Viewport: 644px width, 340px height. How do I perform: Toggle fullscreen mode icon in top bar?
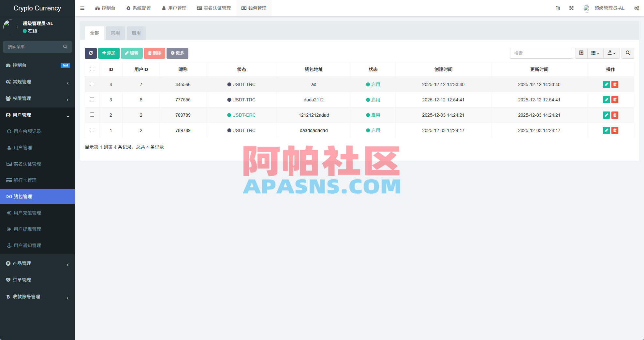[571, 8]
